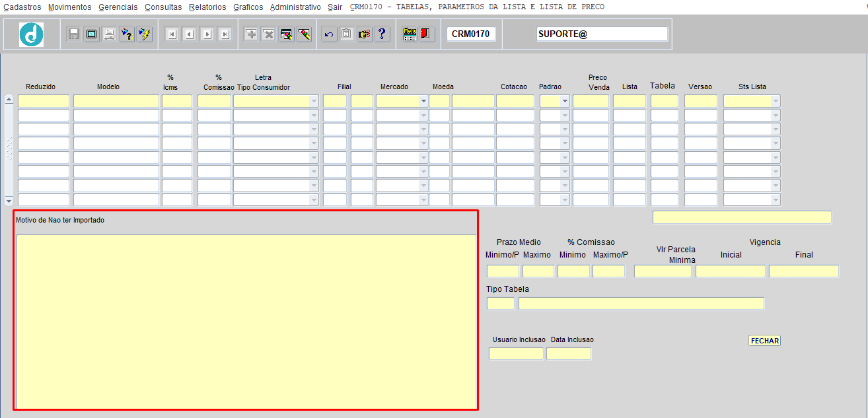This screenshot has width=868, height=418.
Task: Click the Prazo Medio Minimo/P field
Action: point(503,271)
